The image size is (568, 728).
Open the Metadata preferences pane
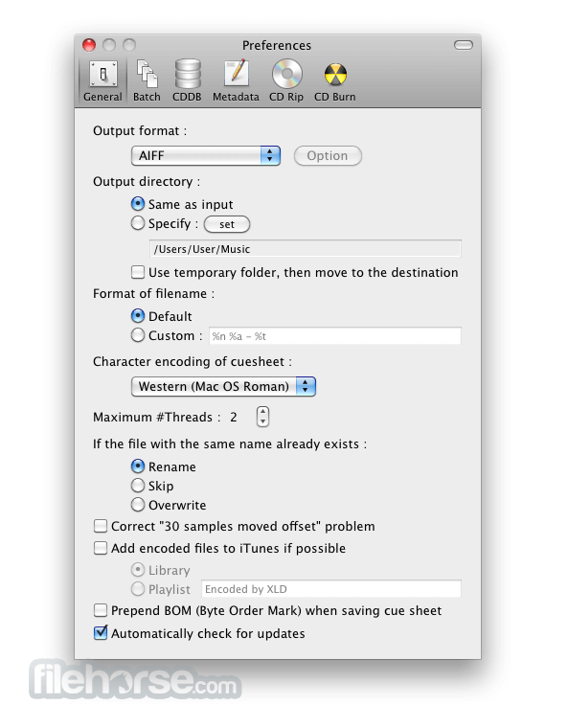236,80
